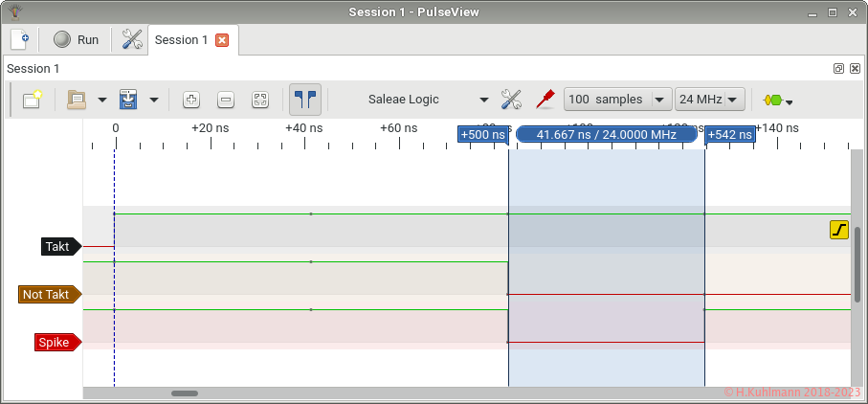Click the red channel probes icon
868x404 pixels.
pos(545,100)
